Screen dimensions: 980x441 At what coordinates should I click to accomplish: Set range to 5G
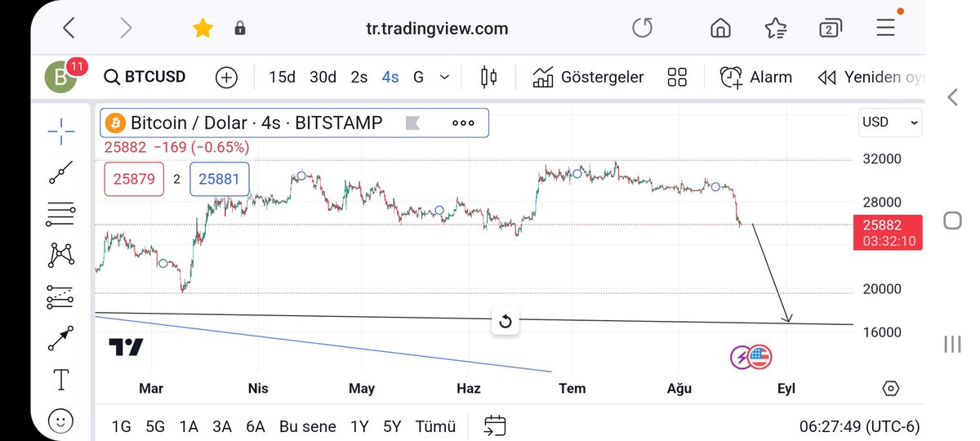[x=155, y=426]
